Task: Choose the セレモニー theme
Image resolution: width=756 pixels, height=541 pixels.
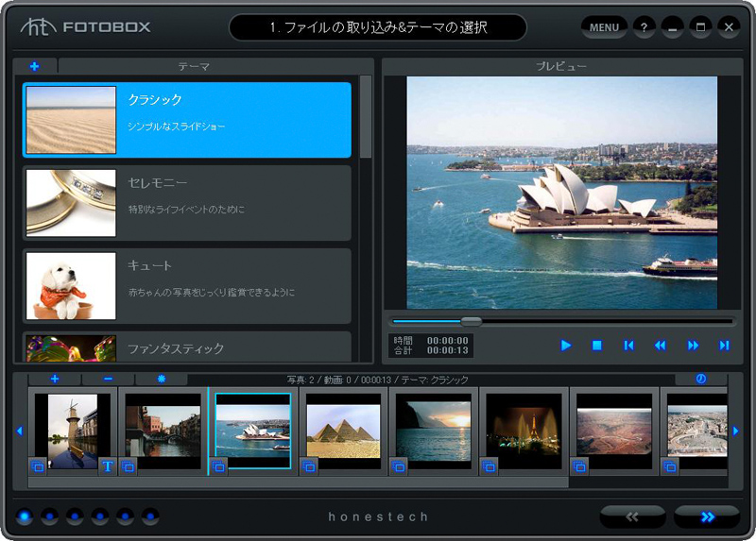Action: click(186, 203)
